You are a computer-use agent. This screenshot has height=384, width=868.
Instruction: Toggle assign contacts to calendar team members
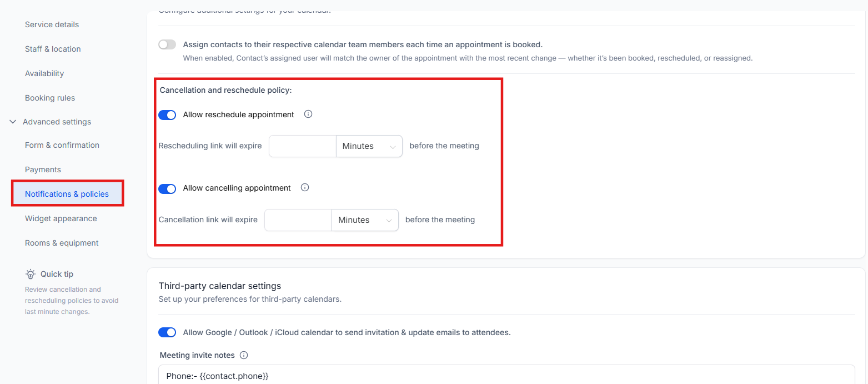167,44
